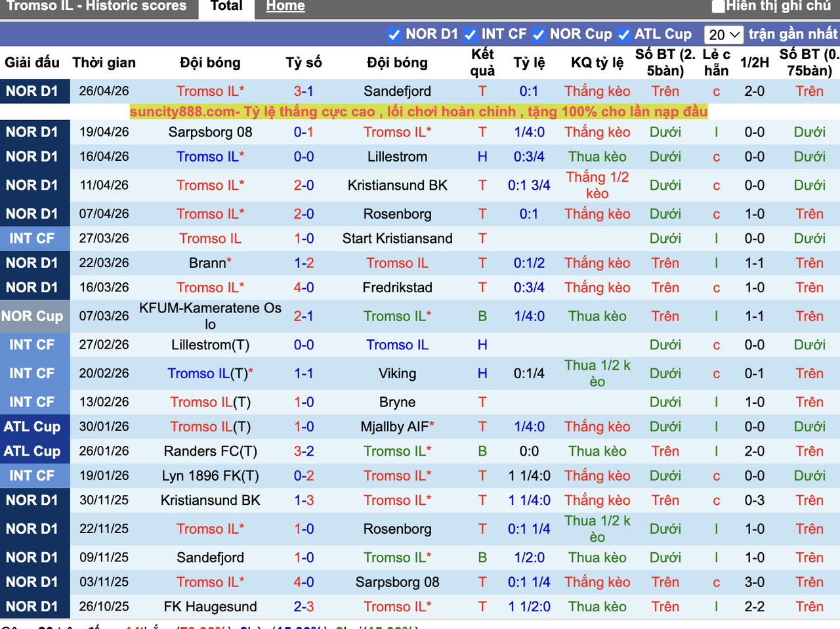Click Lillestrom in the 16/04/26 row

pos(397,157)
